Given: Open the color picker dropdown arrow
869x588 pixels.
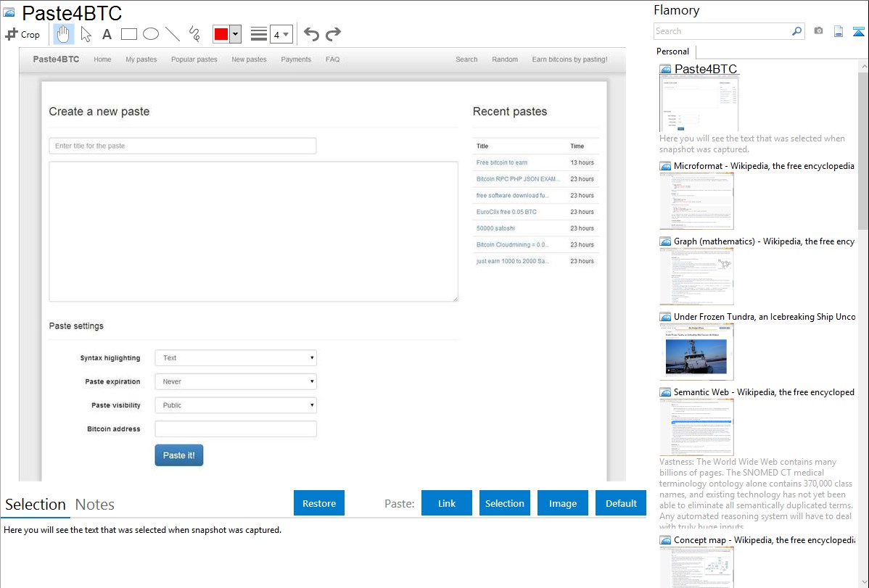Looking at the screenshot, I should [x=235, y=34].
